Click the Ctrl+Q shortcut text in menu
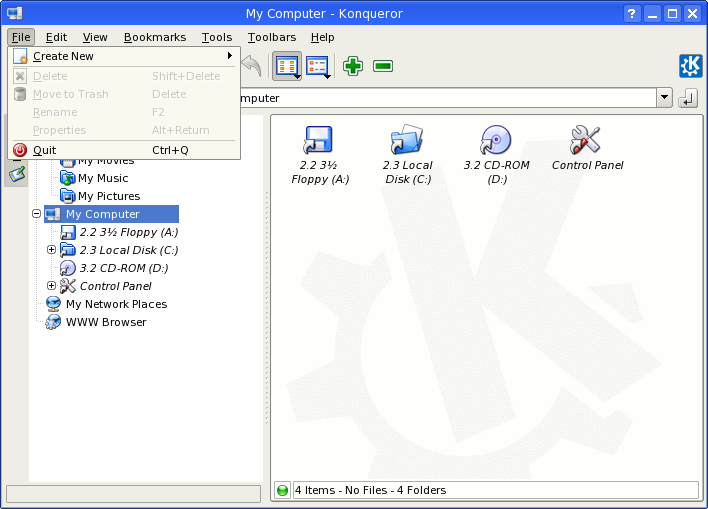Screen dimensions: 708x509 tap(170, 150)
